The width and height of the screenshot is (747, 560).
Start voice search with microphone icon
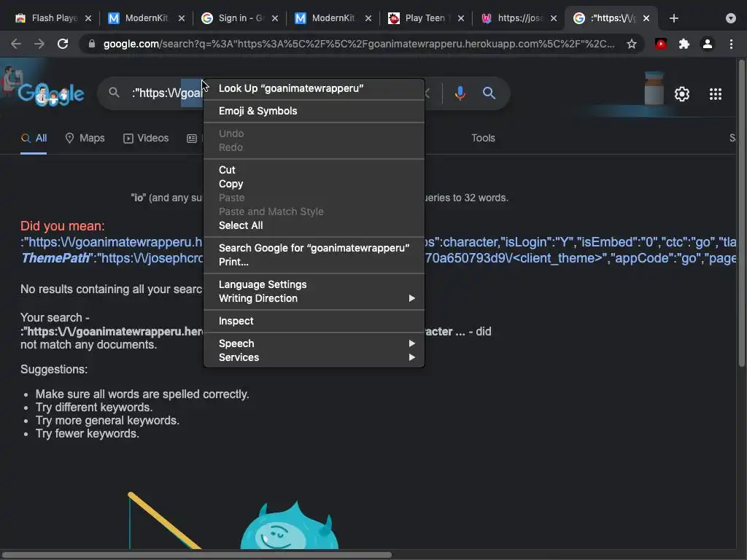pos(460,93)
